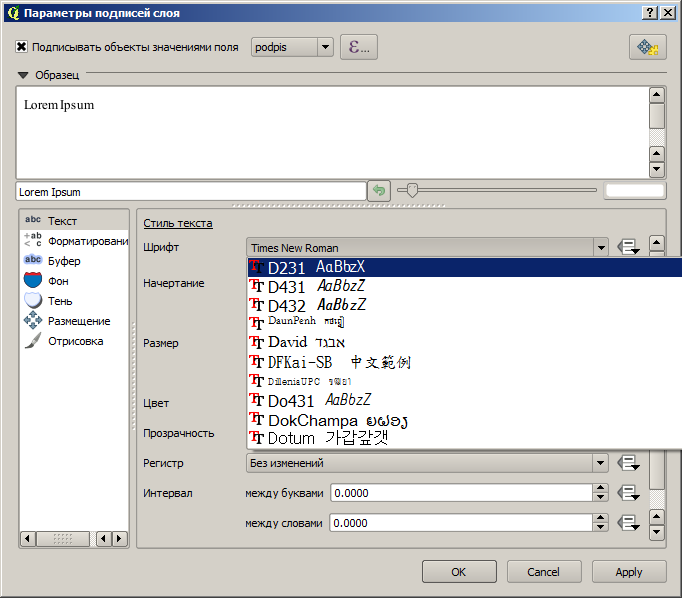Click the preview zoom slider handle
682x598 pixels.
tap(411, 190)
